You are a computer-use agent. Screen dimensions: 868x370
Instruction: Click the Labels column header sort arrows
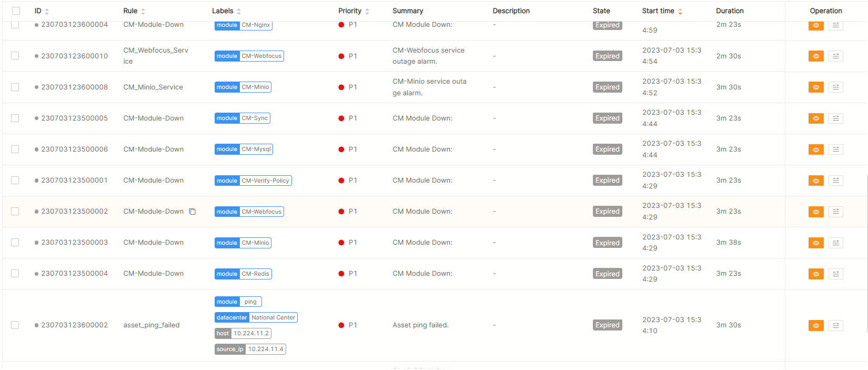point(239,11)
